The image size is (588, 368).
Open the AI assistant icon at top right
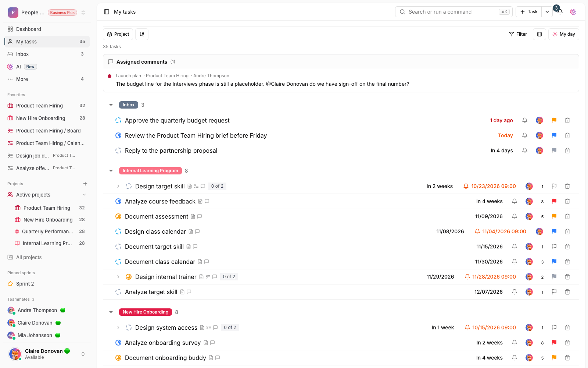(573, 12)
